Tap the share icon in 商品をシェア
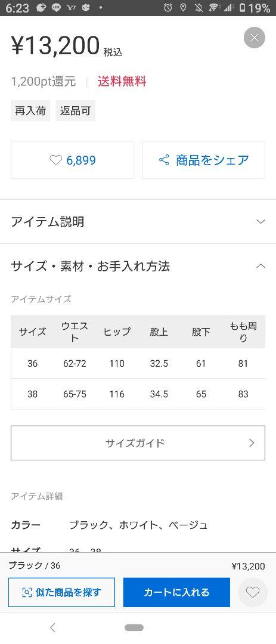This screenshot has width=276, height=644. pyautogui.click(x=164, y=160)
